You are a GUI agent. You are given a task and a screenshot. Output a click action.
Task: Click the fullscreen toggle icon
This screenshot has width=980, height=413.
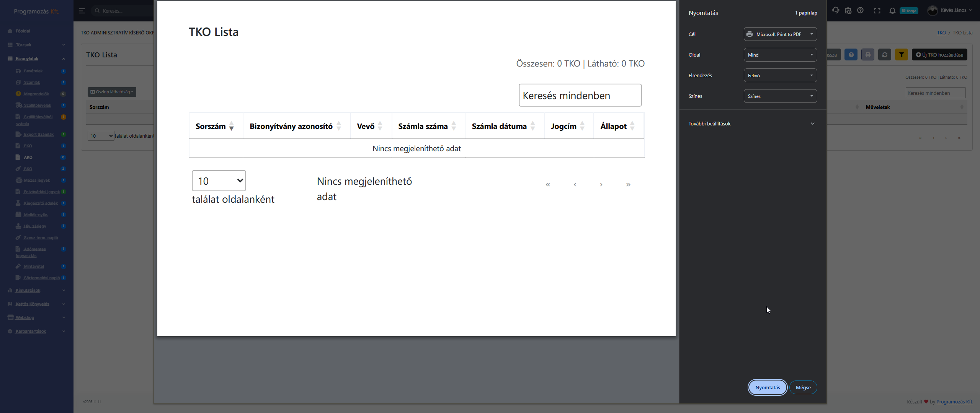pos(877,11)
